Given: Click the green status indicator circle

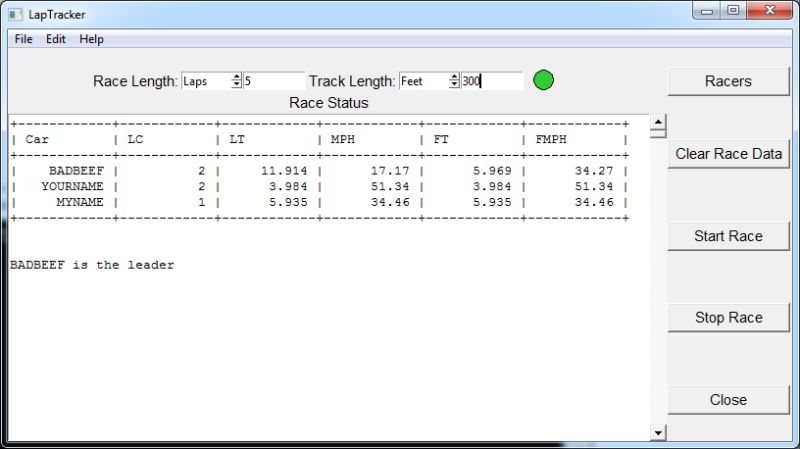Looking at the screenshot, I should pyautogui.click(x=543, y=80).
